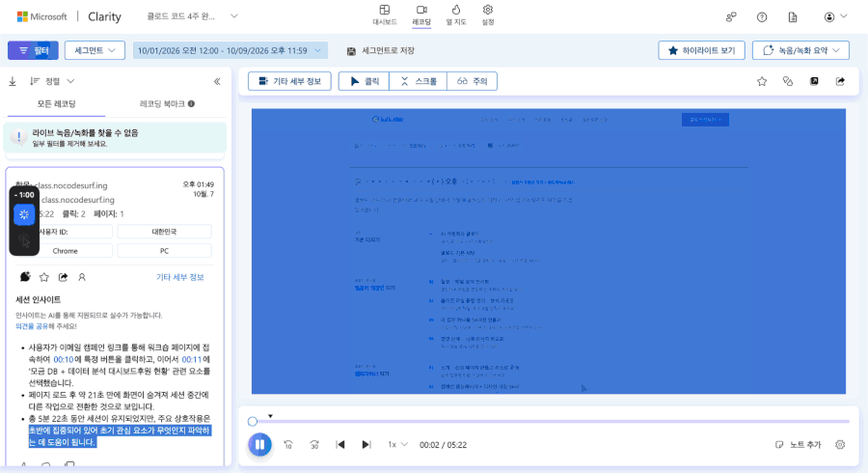This screenshot has width=868, height=473.
Task: Go to the next recording
Action: tap(366, 444)
